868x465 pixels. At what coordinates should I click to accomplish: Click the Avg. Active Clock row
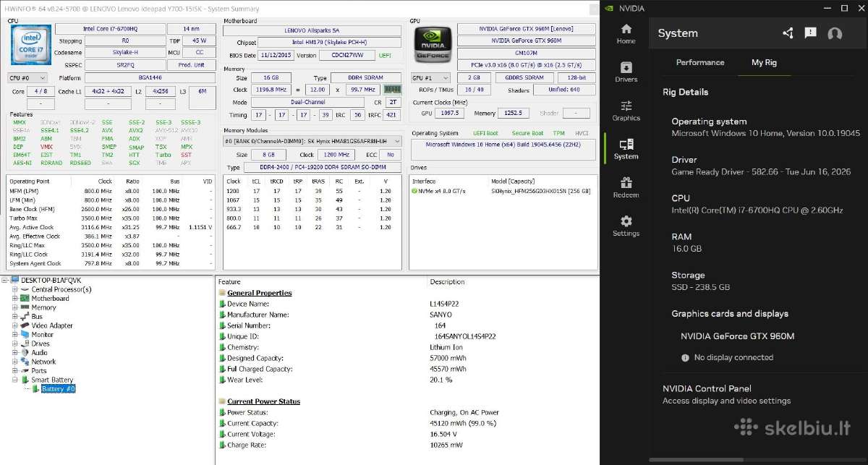(x=111, y=227)
